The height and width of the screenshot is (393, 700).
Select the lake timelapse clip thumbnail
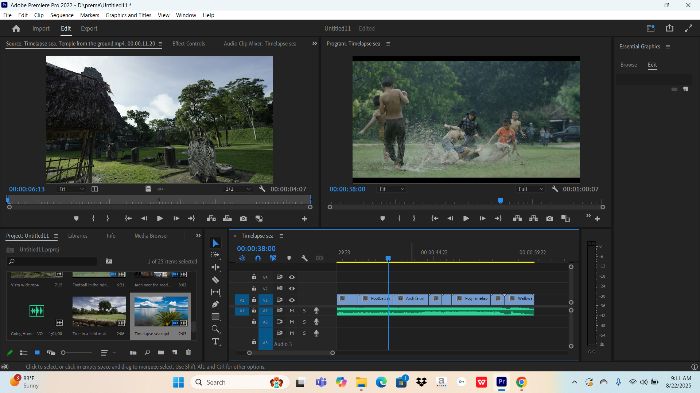tap(161, 311)
